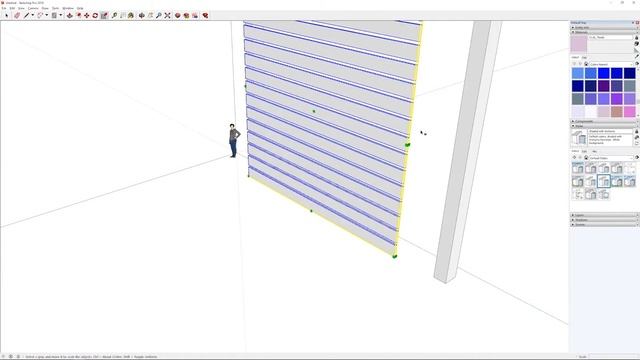Open the Line tool dropdown arrow
Screen dimensions: 640x360
33,15
